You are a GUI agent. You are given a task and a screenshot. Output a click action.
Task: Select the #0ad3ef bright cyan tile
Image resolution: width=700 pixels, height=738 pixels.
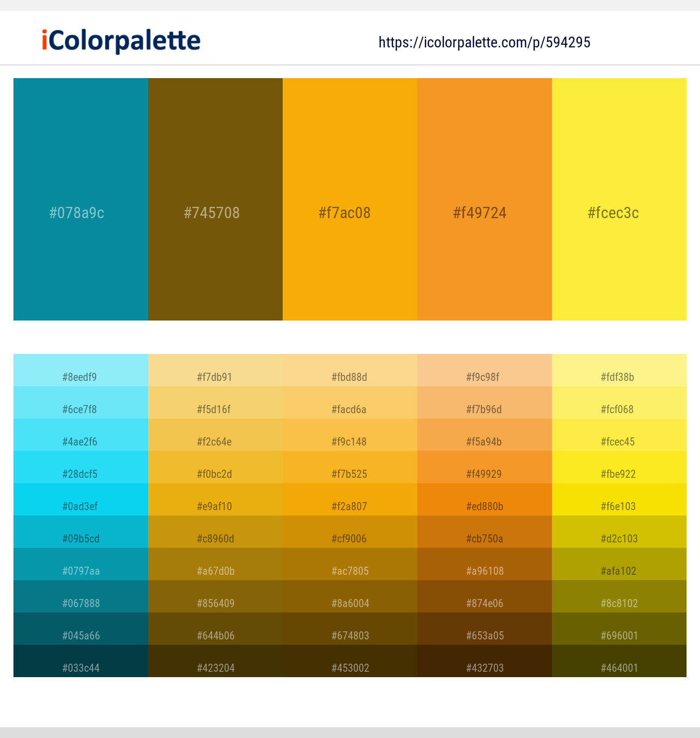(x=81, y=506)
